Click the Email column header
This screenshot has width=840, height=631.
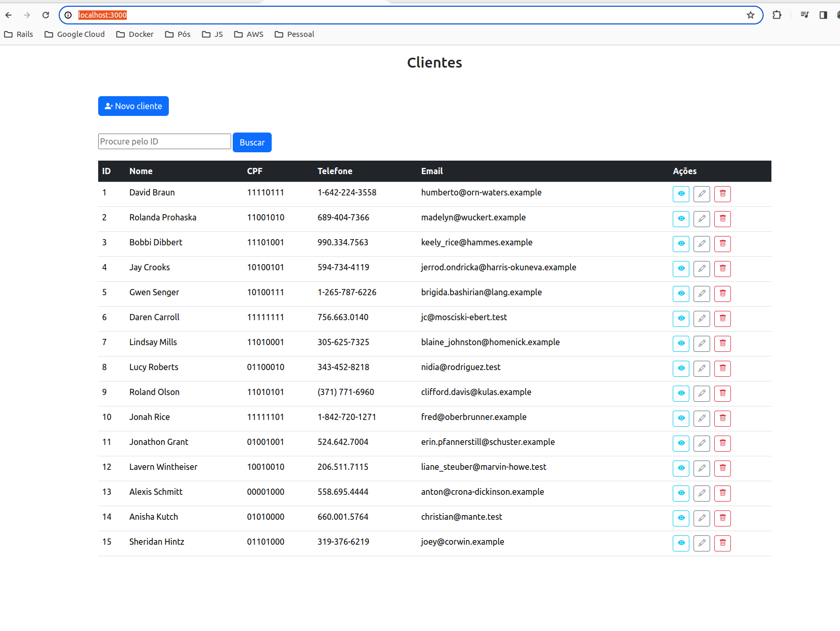click(x=432, y=171)
